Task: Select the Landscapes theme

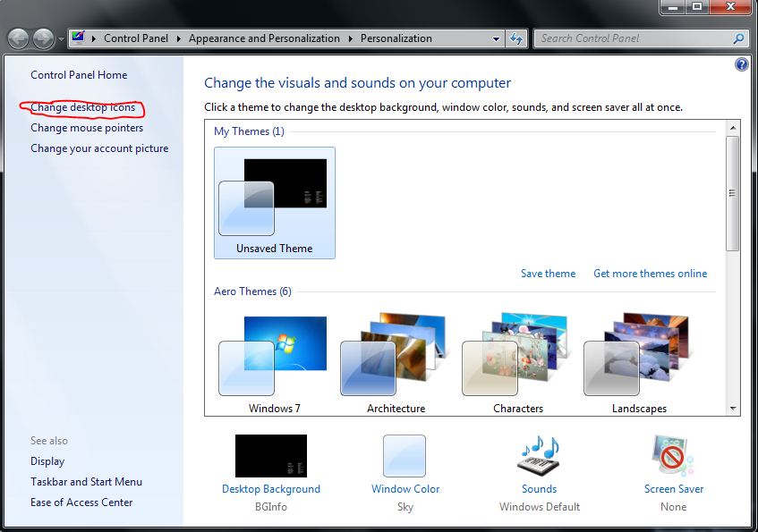Action: [x=639, y=362]
